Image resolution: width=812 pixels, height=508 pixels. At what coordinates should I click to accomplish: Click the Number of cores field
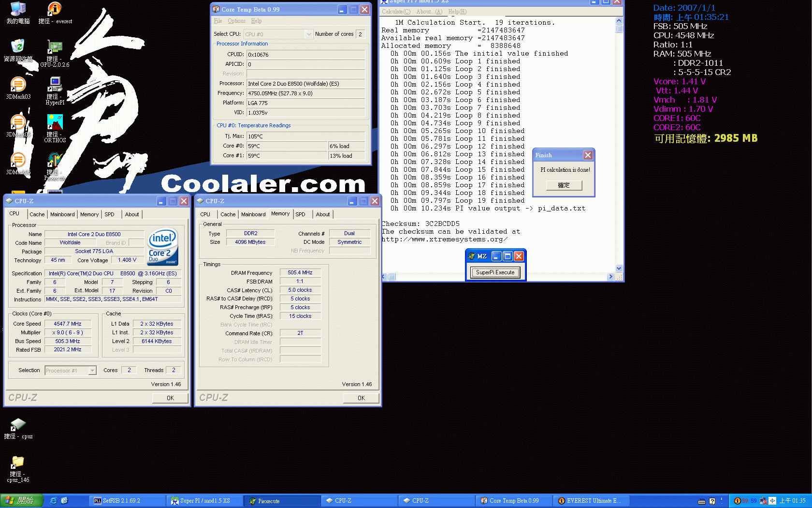click(x=361, y=34)
